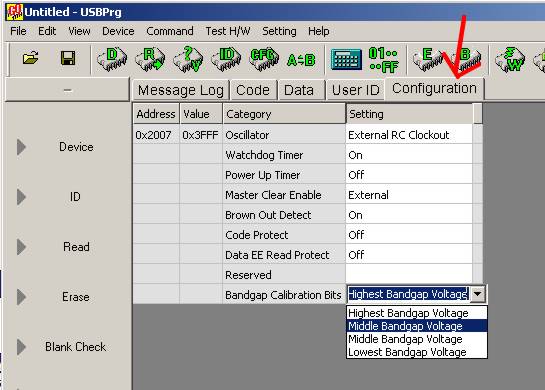Click the 'CFG' configuration chip icon
Screen dimensions: 545x390
264,58
